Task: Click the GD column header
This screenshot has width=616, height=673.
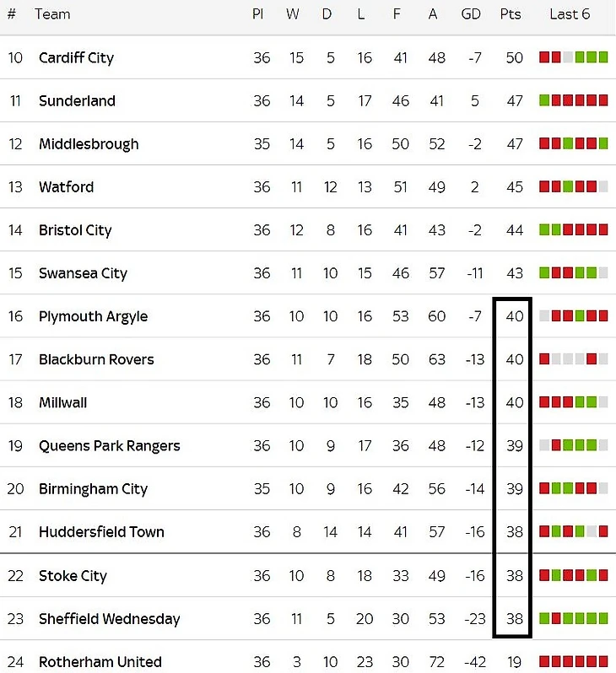Action: tap(471, 14)
